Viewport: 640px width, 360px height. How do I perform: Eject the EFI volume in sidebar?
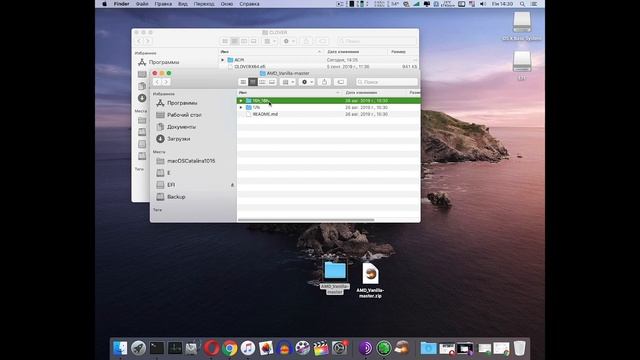pyautogui.click(x=232, y=185)
